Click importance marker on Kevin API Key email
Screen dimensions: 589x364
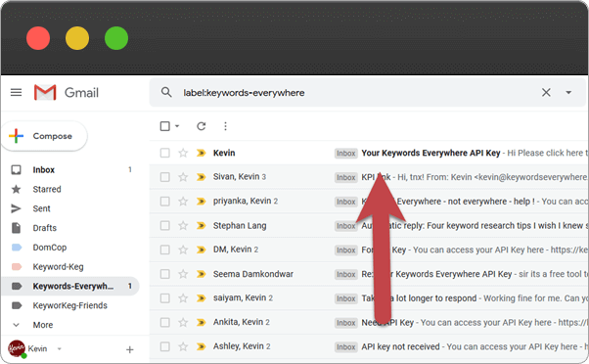click(x=201, y=153)
